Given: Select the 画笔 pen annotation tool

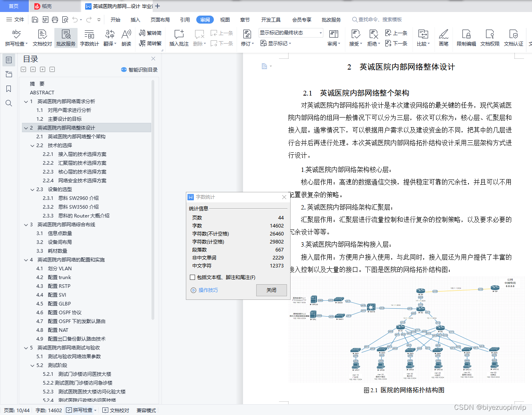Looking at the screenshot, I should coord(444,38).
